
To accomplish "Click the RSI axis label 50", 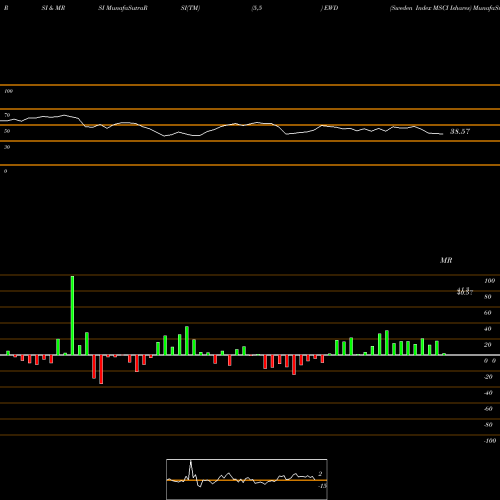I will coord(7,131).
